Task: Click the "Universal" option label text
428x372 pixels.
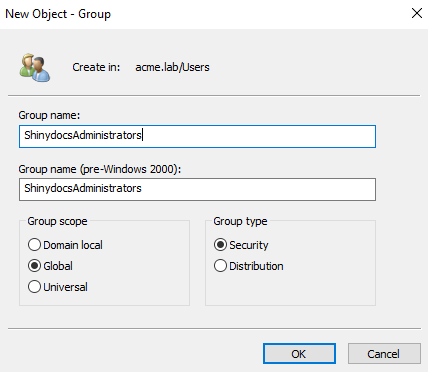Action: pyautogui.click(x=66, y=287)
